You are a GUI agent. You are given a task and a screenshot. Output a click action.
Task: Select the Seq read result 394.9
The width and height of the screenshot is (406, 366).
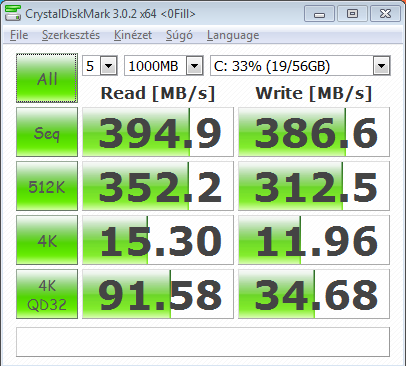pyautogui.click(x=158, y=132)
